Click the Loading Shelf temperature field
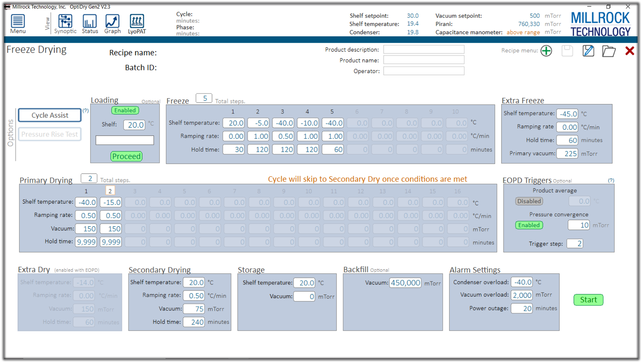The width and height of the screenshot is (644, 362). 134,125
